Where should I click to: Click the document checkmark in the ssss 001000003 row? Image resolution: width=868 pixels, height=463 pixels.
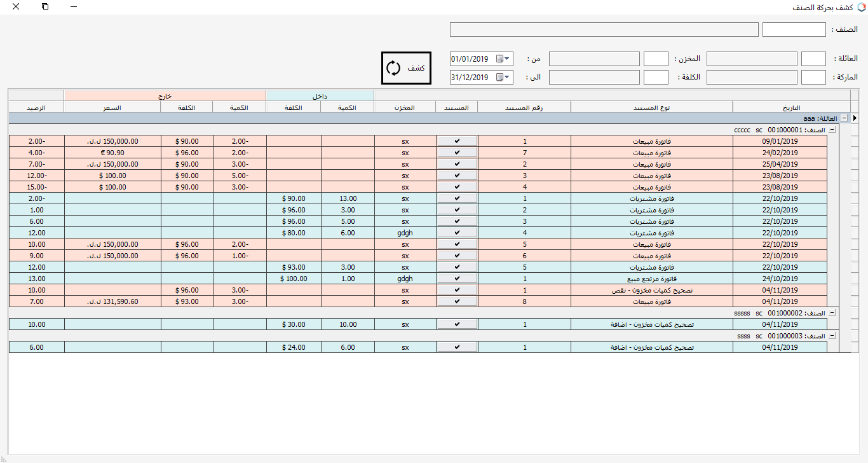[x=457, y=347]
